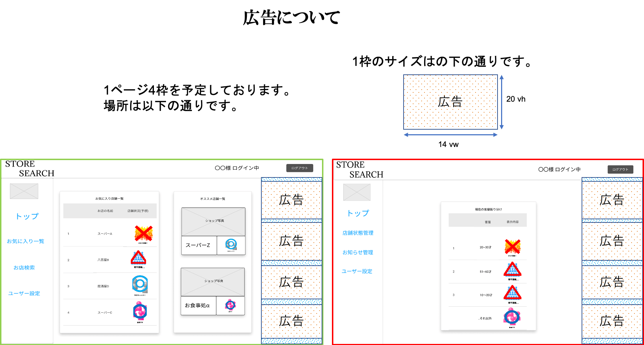Go to お知らせ管理 in the sidebar
The image size is (644, 345).
click(x=358, y=253)
